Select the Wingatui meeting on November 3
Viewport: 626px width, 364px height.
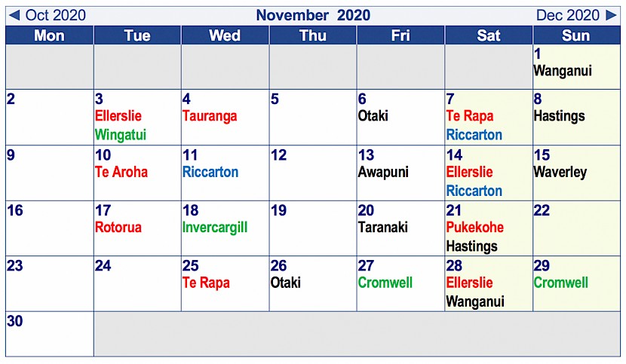point(121,135)
